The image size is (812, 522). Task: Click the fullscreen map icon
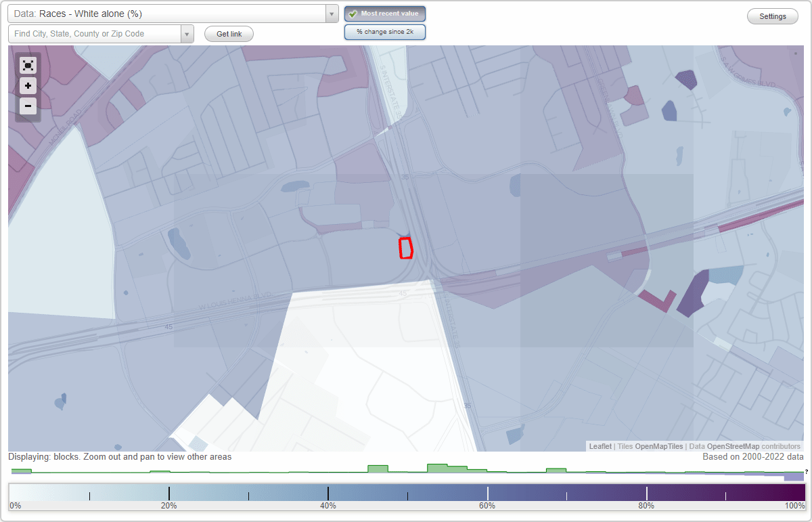click(28, 65)
